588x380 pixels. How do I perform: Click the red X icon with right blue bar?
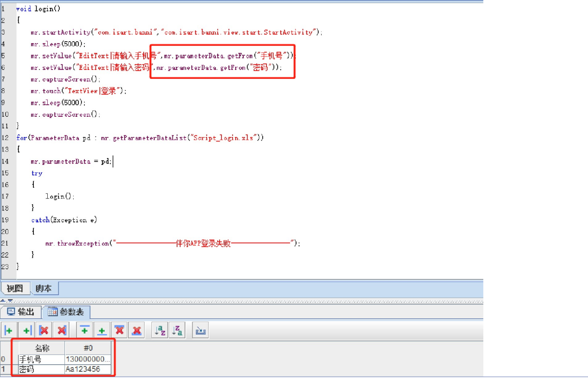coord(62,330)
